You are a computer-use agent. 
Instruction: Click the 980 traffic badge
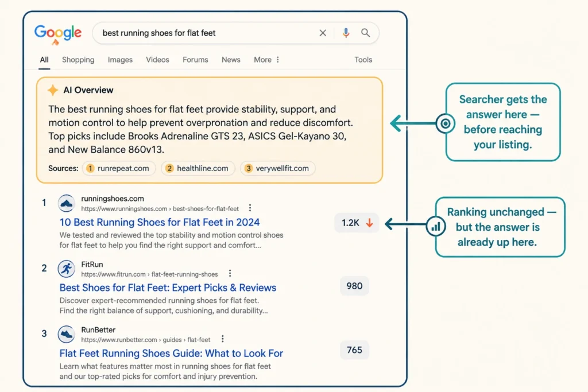354,286
